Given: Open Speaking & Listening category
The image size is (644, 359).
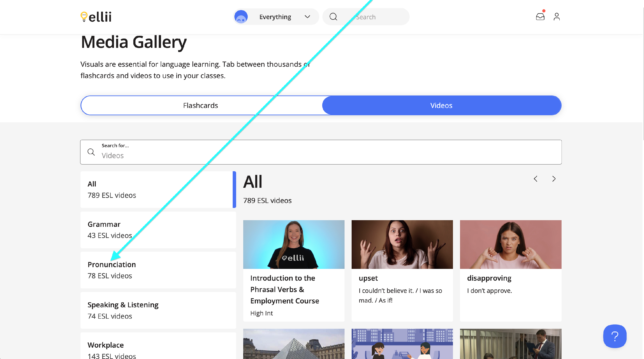Looking at the screenshot, I should 158,310.
